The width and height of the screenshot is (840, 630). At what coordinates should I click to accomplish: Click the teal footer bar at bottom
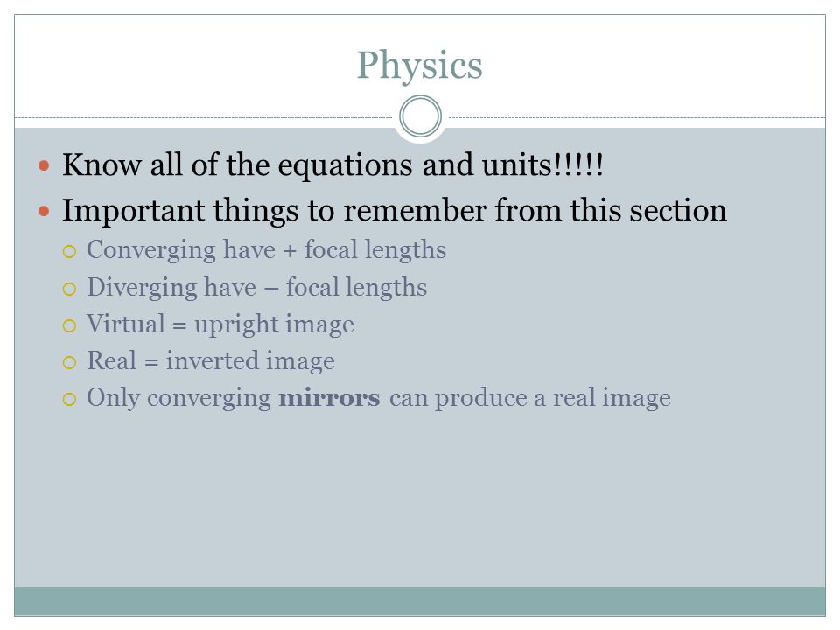coord(420,601)
